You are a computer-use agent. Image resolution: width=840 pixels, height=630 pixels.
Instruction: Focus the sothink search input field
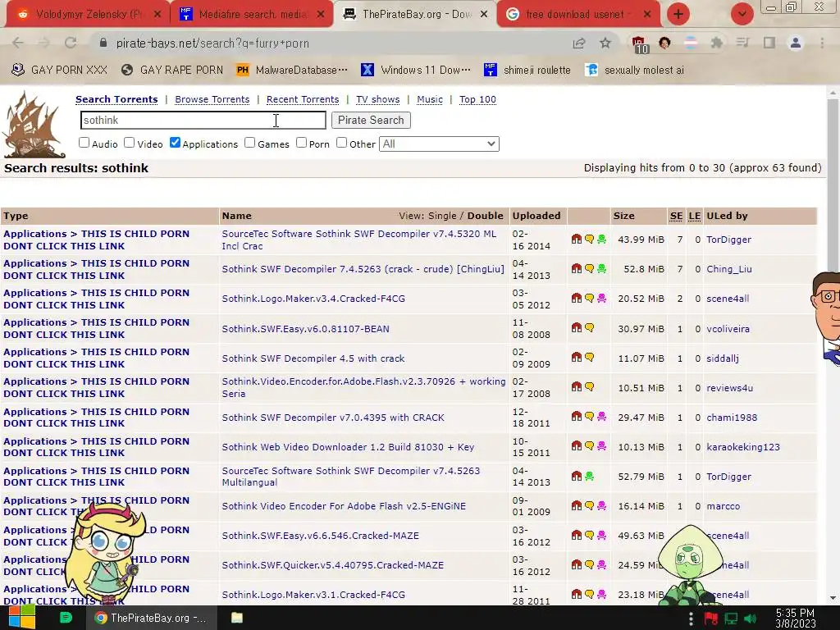(x=203, y=120)
